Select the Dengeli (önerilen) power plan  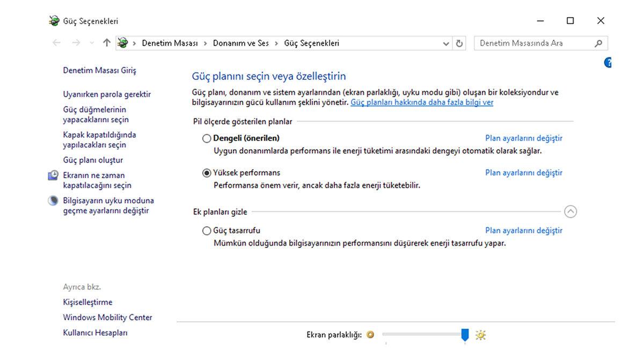coord(206,138)
